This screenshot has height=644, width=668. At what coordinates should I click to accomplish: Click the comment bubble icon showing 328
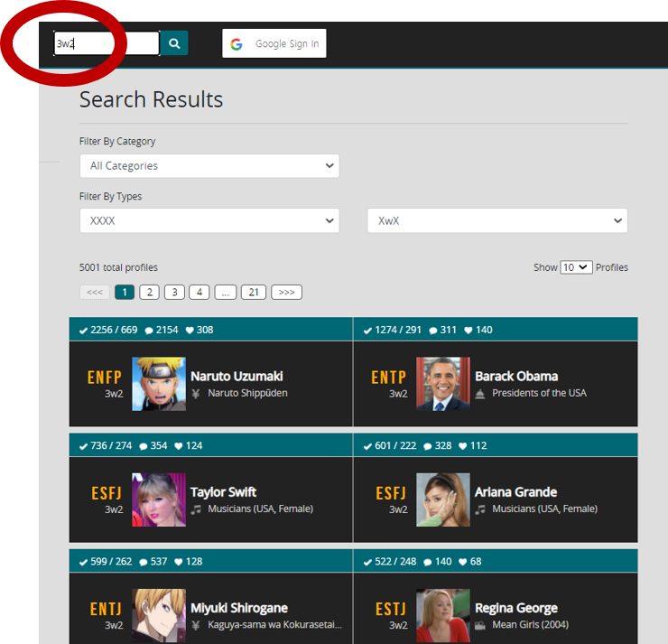(x=427, y=447)
